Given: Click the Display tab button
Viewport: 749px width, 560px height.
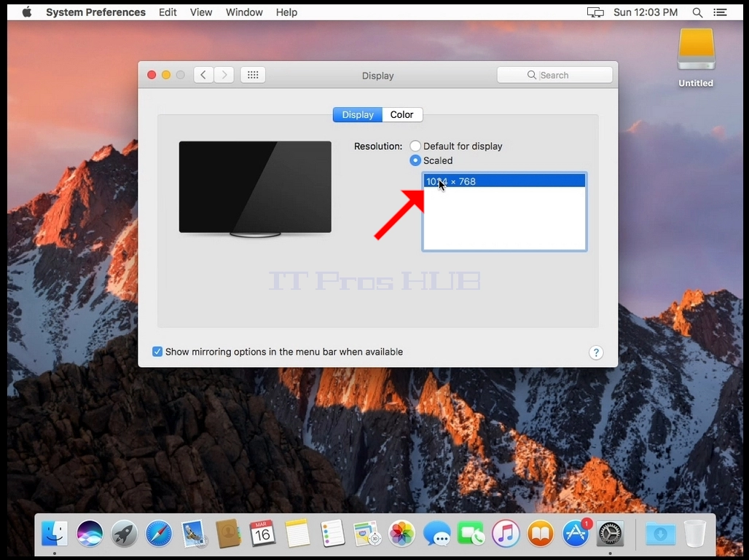Looking at the screenshot, I should 358,114.
